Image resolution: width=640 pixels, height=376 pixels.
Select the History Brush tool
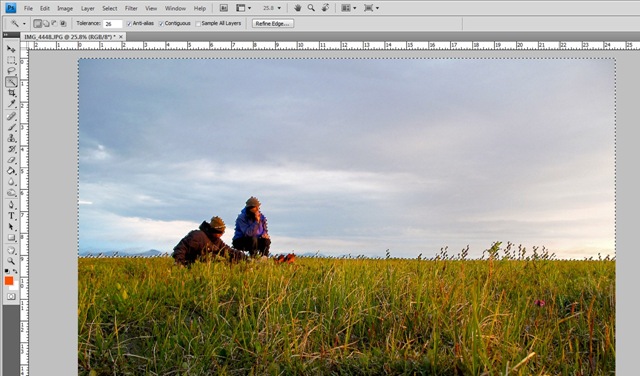[x=11, y=149]
